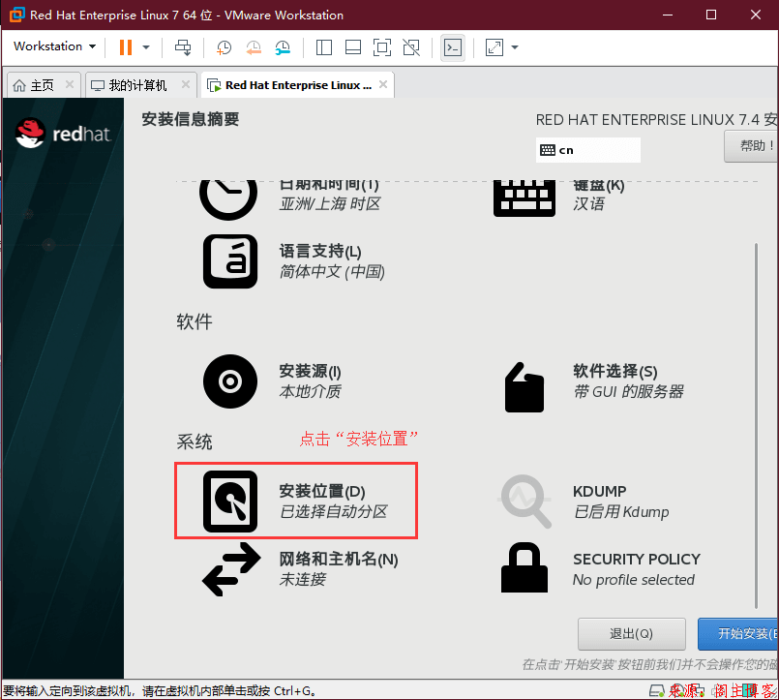Switch to the 主页 tab
The image size is (779, 700).
pyautogui.click(x=42, y=85)
